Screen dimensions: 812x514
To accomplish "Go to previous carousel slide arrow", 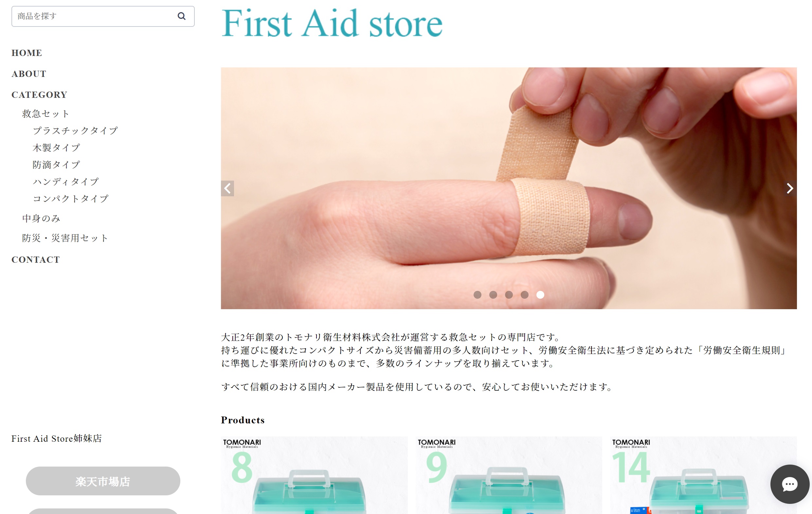I will 227,188.
